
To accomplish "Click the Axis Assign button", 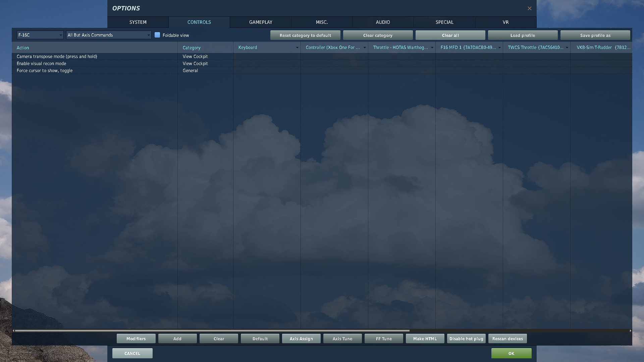I will click(301, 339).
